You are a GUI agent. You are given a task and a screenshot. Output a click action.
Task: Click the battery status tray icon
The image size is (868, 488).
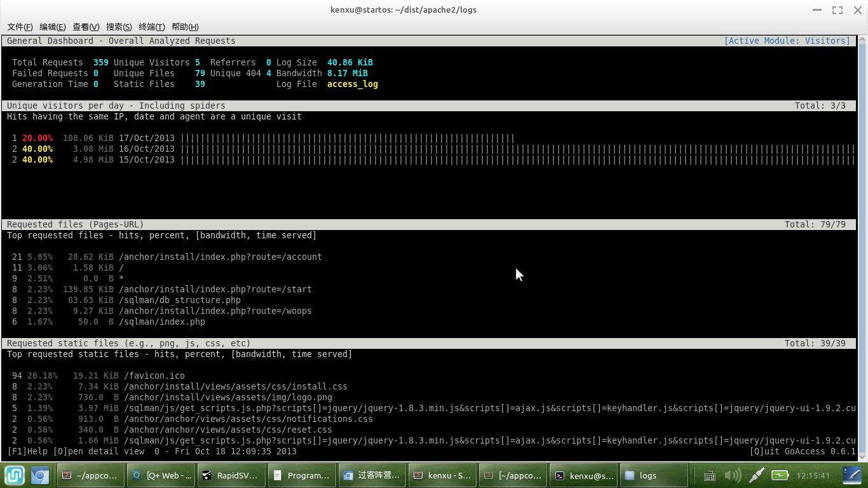pyautogui.click(x=780, y=475)
